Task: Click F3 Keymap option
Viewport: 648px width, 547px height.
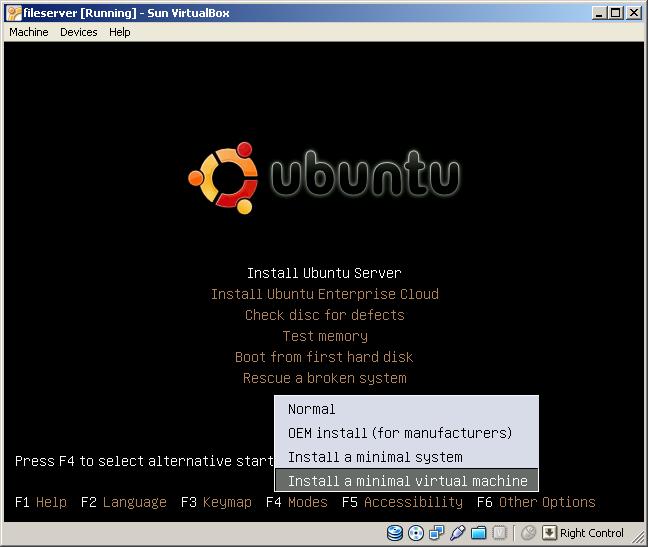Action: click(x=216, y=502)
